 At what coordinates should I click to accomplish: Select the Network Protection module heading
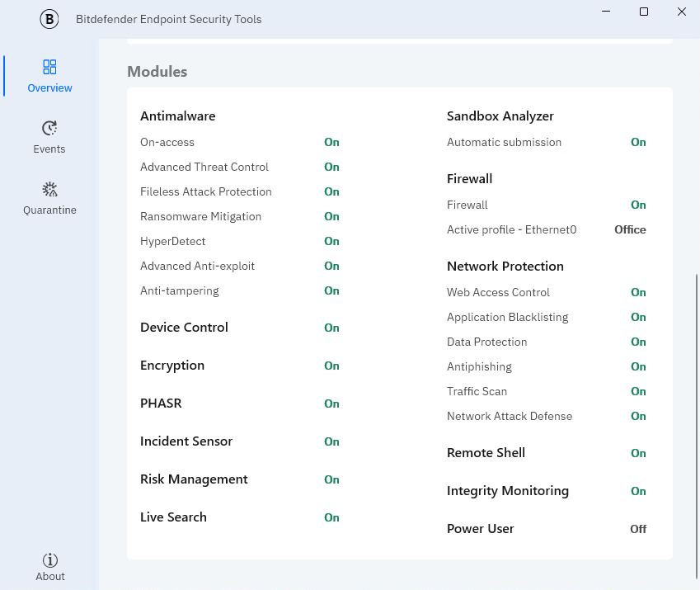click(505, 267)
